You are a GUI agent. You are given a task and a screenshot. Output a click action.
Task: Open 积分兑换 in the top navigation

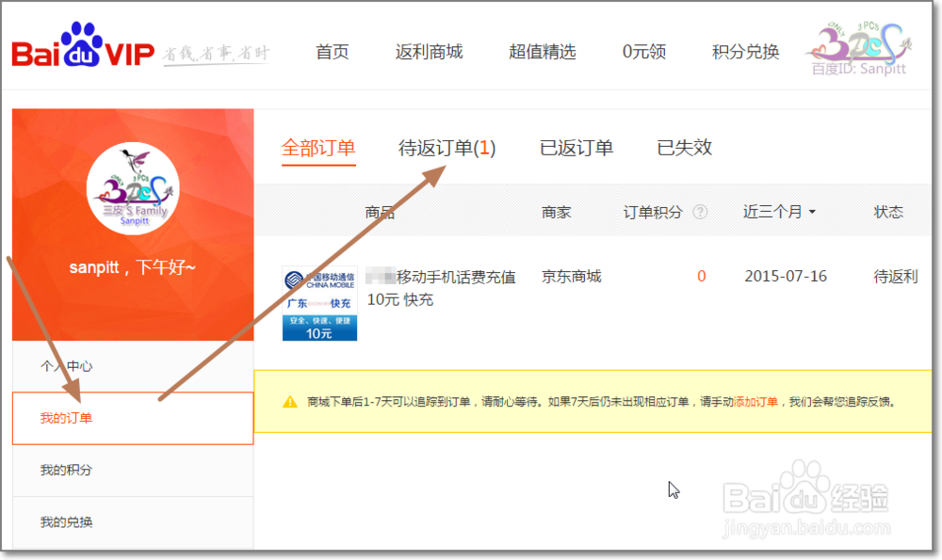[x=745, y=52]
